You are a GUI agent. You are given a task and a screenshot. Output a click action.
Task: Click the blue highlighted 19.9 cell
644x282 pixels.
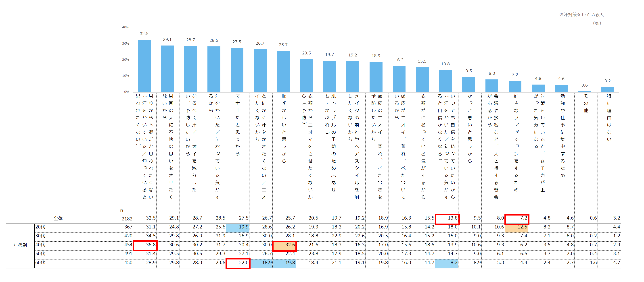[238, 227]
